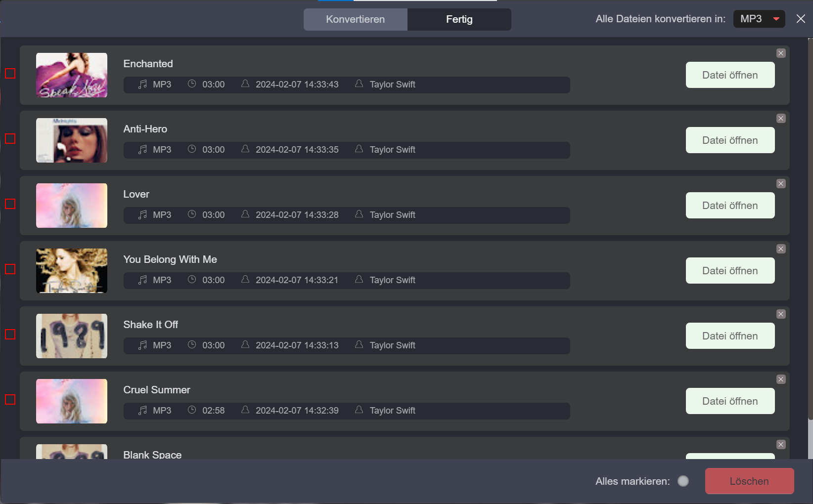
Task: Open file for Cruel Summer via Datei öffnen
Action: pos(730,401)
